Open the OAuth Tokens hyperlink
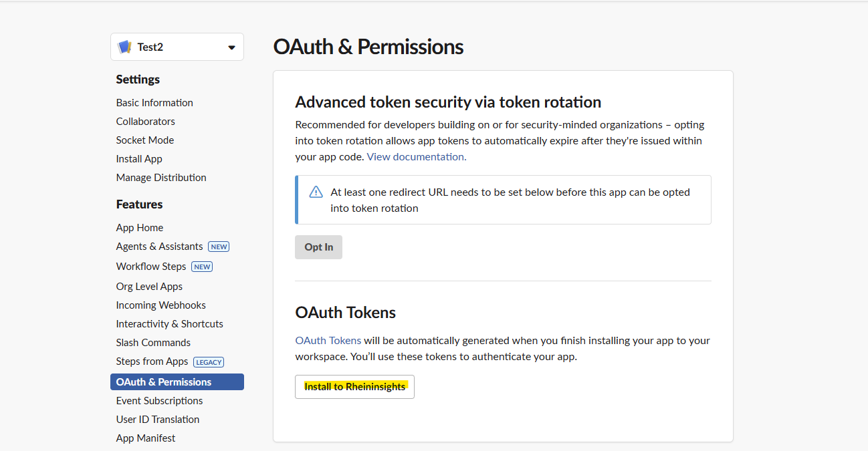868x451 pixels. [x=328, y=341]
